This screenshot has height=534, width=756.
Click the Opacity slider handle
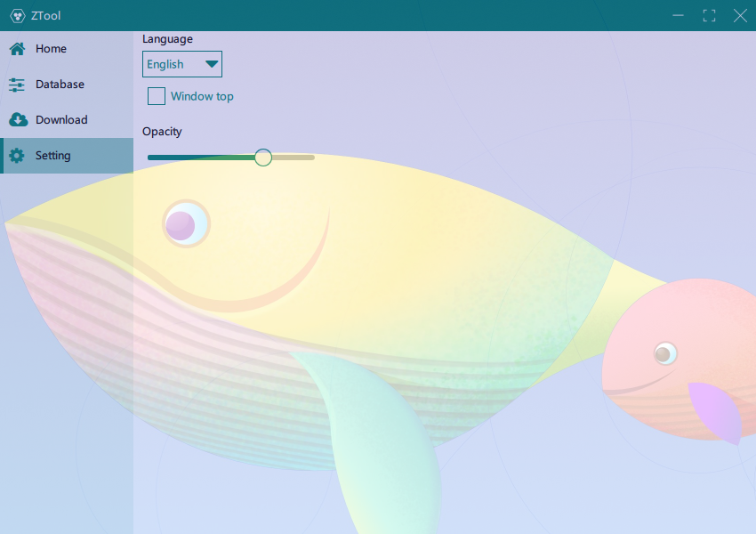pyautogui.click(x=263, y=158)
